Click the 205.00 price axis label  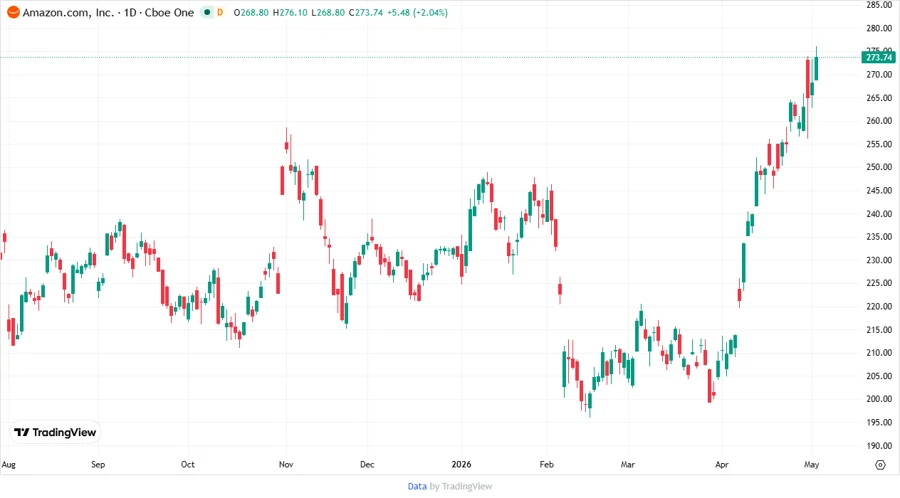[x=879, y=376]
